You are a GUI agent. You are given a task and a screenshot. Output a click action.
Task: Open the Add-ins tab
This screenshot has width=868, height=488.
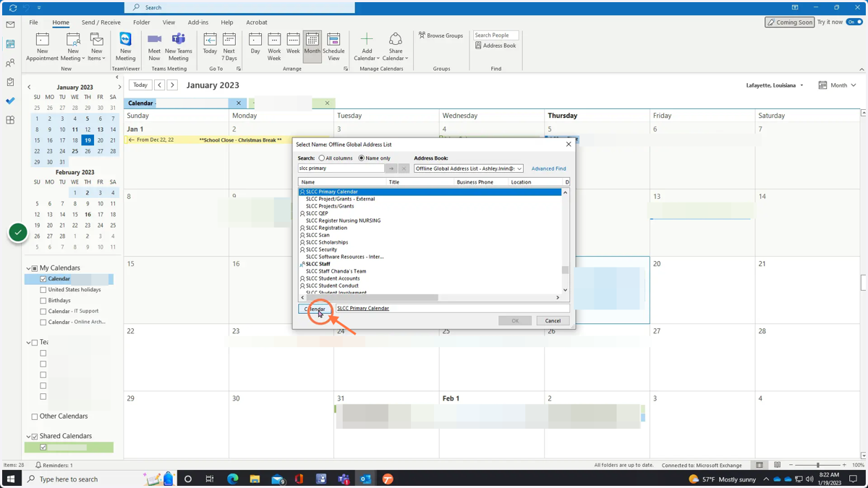coord(198,22)
